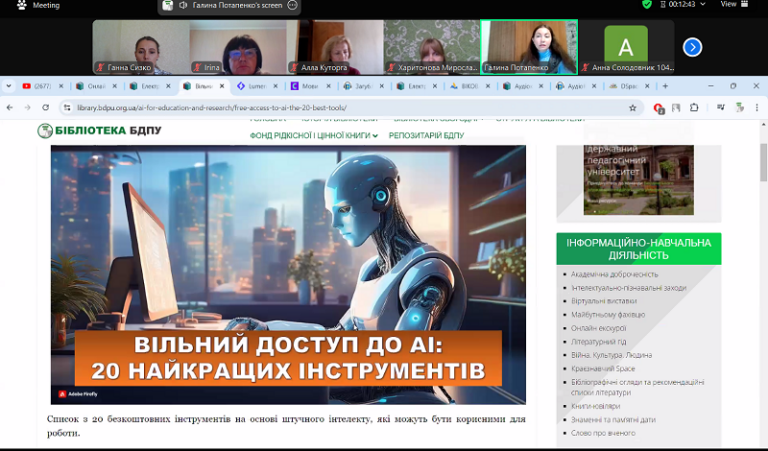Open the Zoom View layout menu
This screenshot has width=768, height=451.
tap(734, 4)
